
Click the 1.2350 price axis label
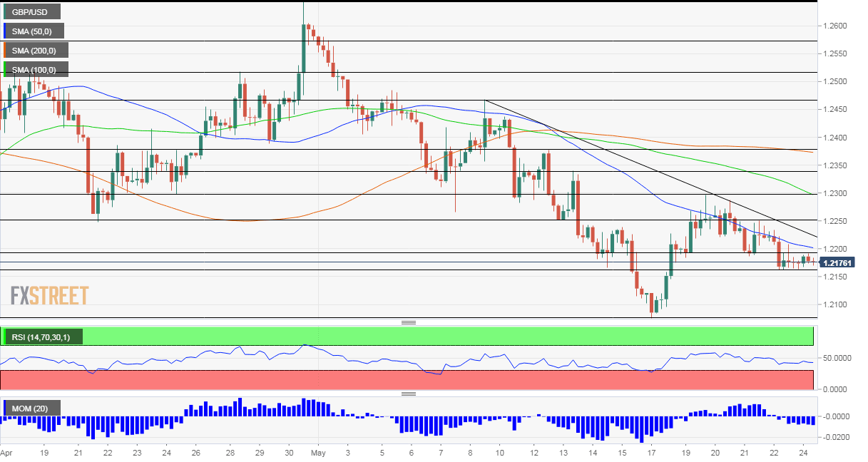pyautogui.click(x=837, y=165)
